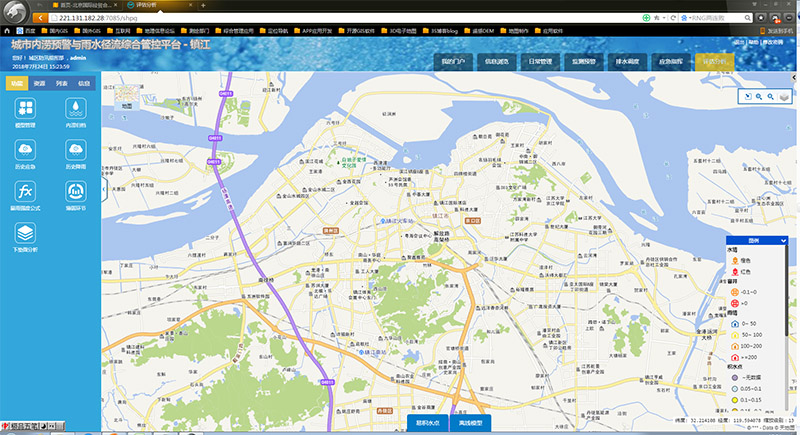Open the 模型管理 module icon

[24, 111]
